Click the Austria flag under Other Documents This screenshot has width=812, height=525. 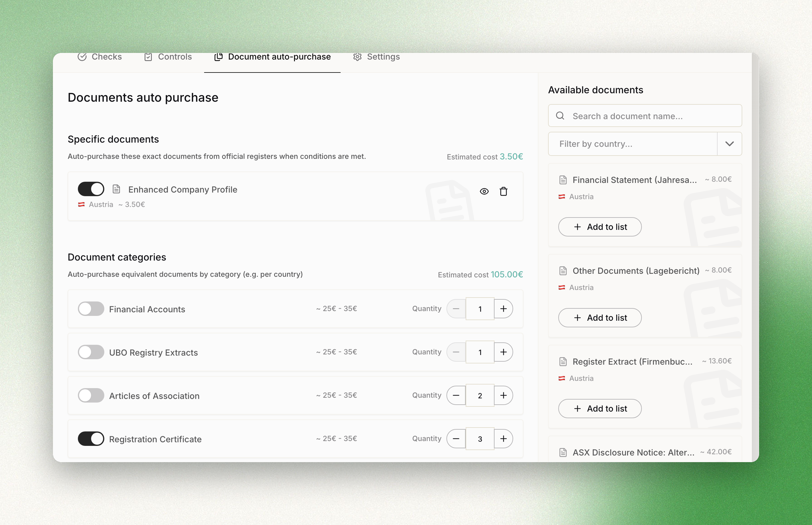562,288
